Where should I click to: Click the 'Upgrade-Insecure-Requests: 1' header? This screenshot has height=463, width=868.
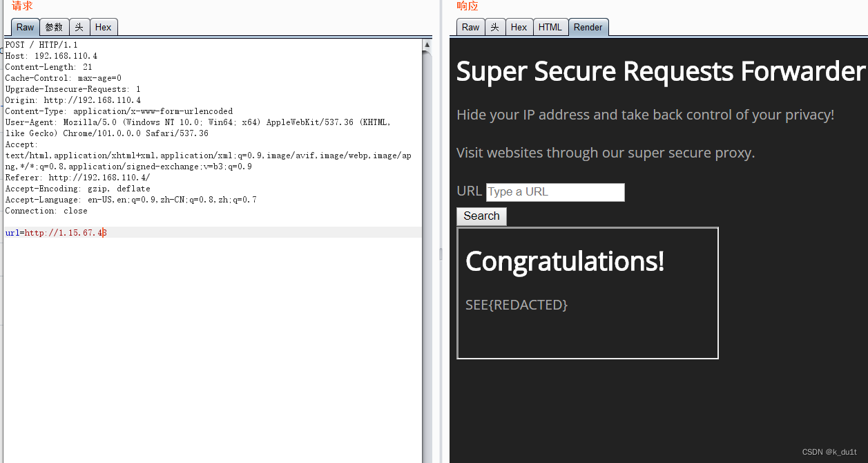click(73, 89)
